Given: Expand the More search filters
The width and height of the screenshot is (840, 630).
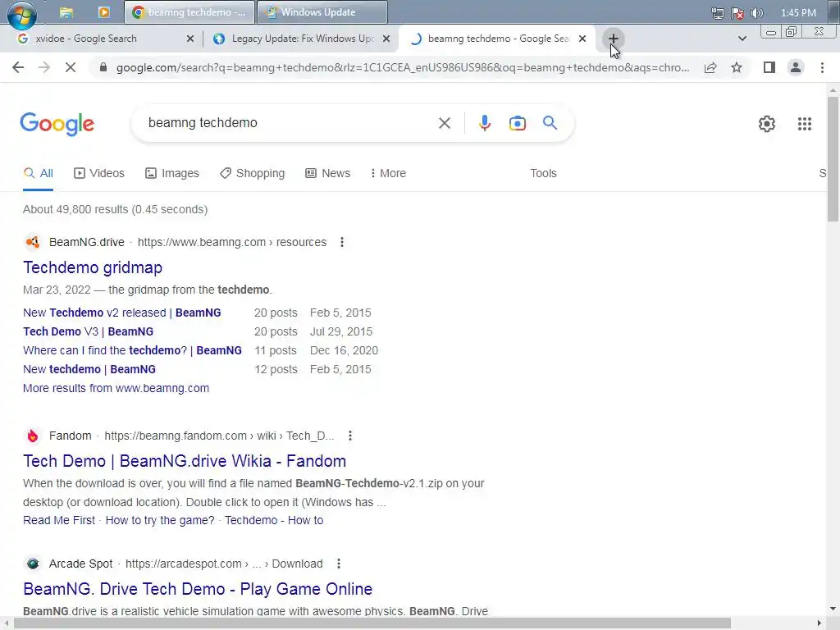Looking at the screenshot, I should [x=388, y=173].
